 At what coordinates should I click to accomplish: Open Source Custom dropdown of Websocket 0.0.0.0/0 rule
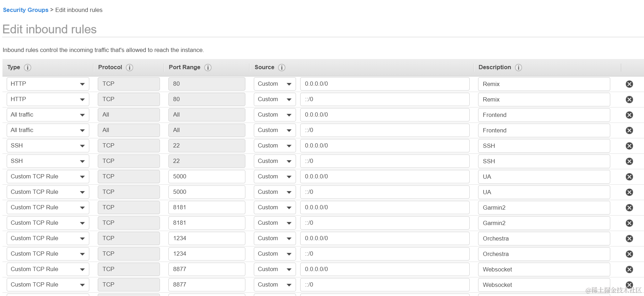(x=275, y=269)
